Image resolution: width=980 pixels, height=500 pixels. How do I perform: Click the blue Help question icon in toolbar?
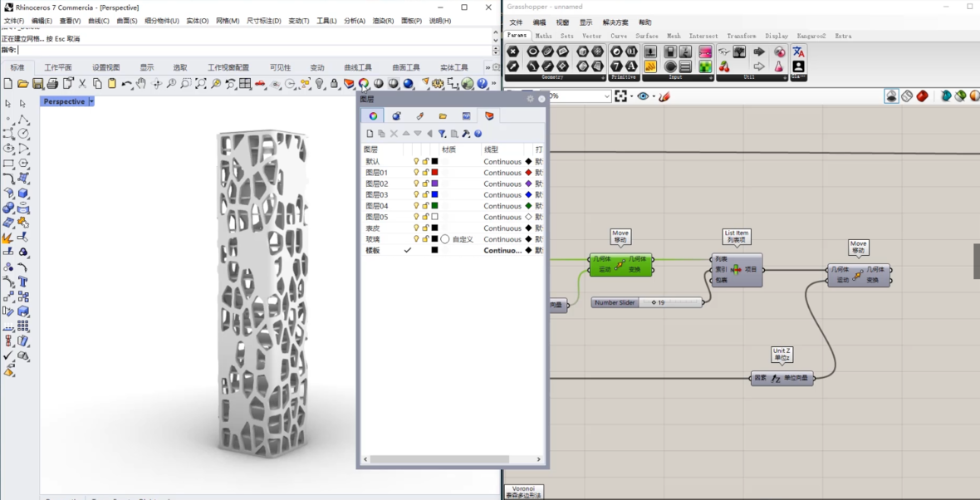coord(483,83)
